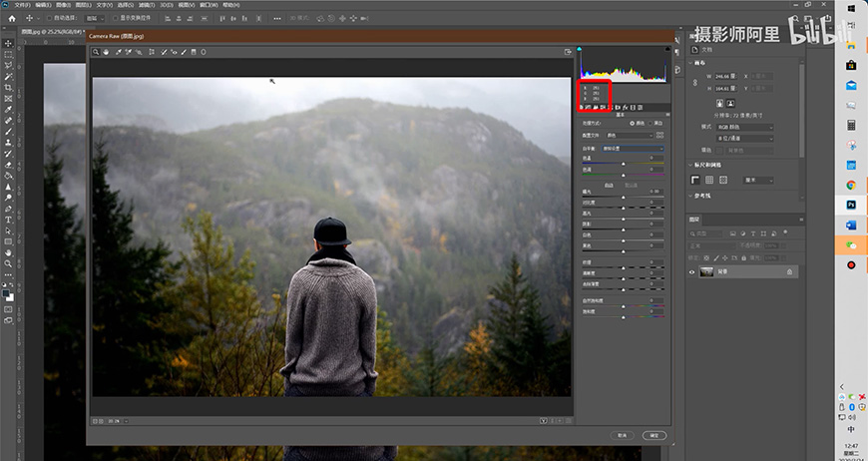Click the Cancel button in Camera Raw
This screenshot has height=461, width=868.
[623, 435]
